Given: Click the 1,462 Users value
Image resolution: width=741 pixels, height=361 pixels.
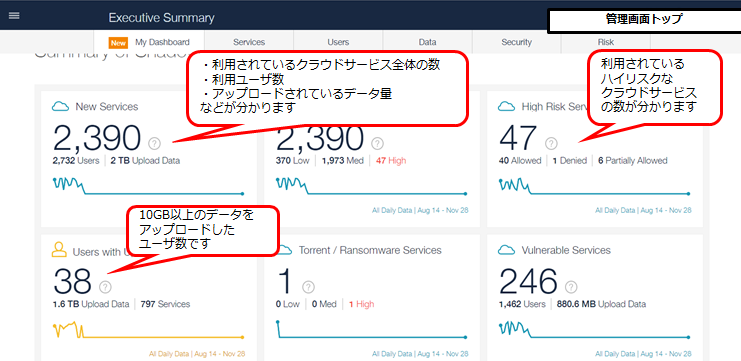Looking at the screenshot, I should 522,304.
